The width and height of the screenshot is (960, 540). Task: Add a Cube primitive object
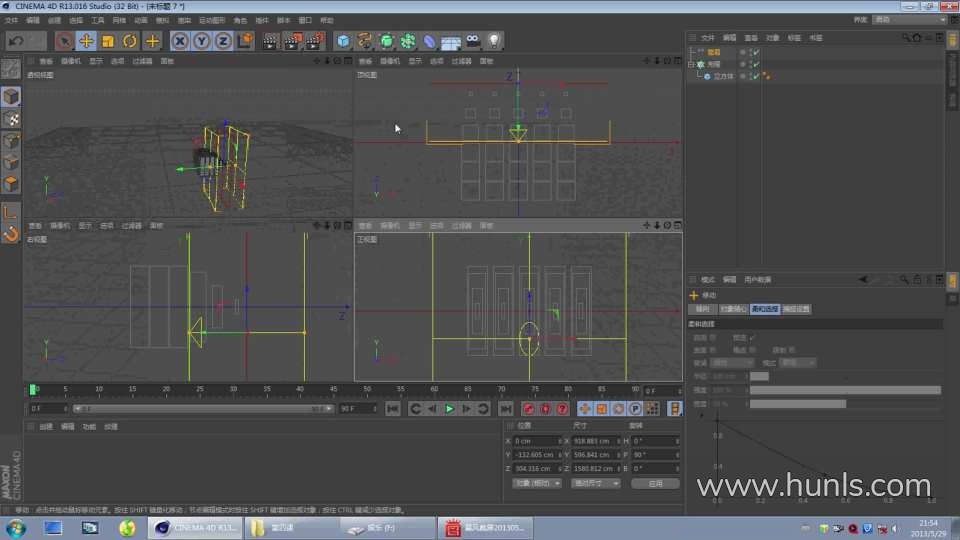[343, 41]
